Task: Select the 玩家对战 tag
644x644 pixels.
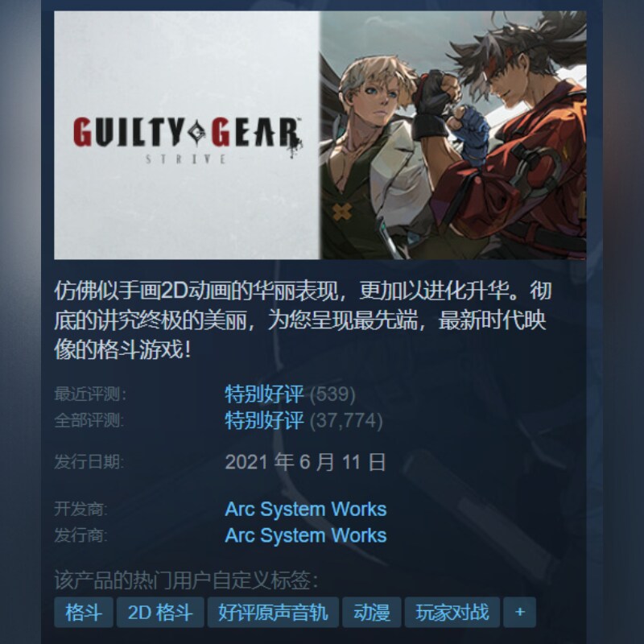Action: [x=452, y=613]
